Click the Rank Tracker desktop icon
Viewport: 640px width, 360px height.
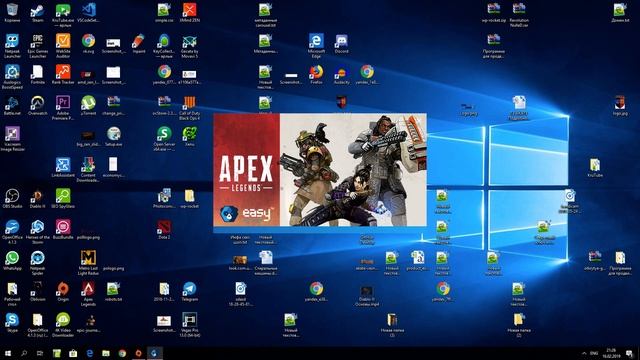click(x=63, y=74)
